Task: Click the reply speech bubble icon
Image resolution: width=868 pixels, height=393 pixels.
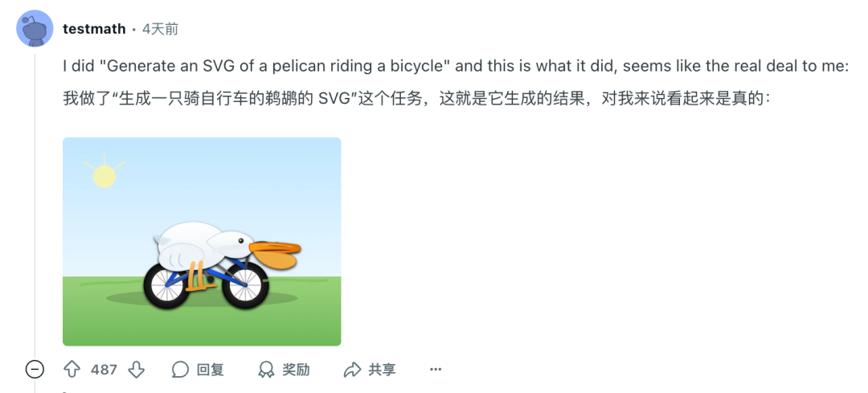Action: [181, 369]
